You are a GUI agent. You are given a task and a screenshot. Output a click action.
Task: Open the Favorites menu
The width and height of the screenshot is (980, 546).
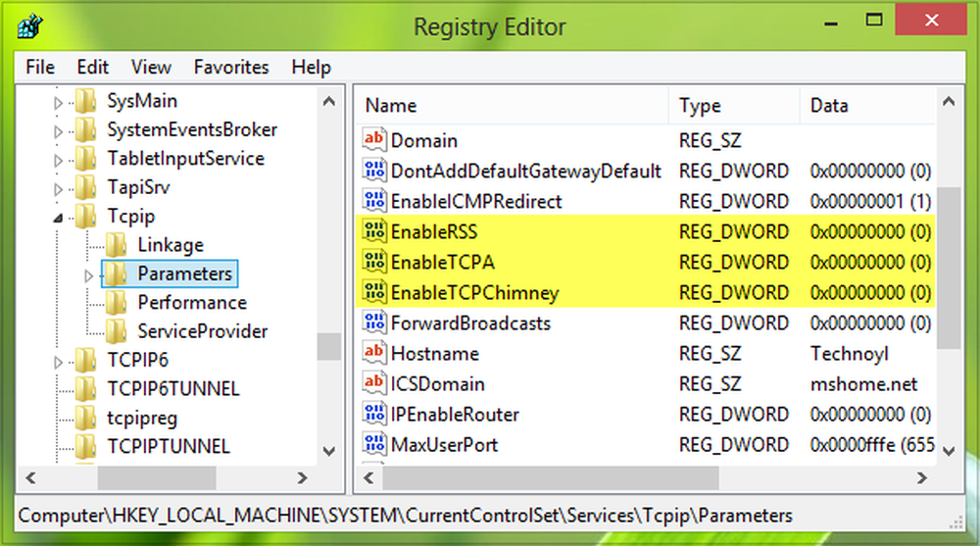coord(230,68)
